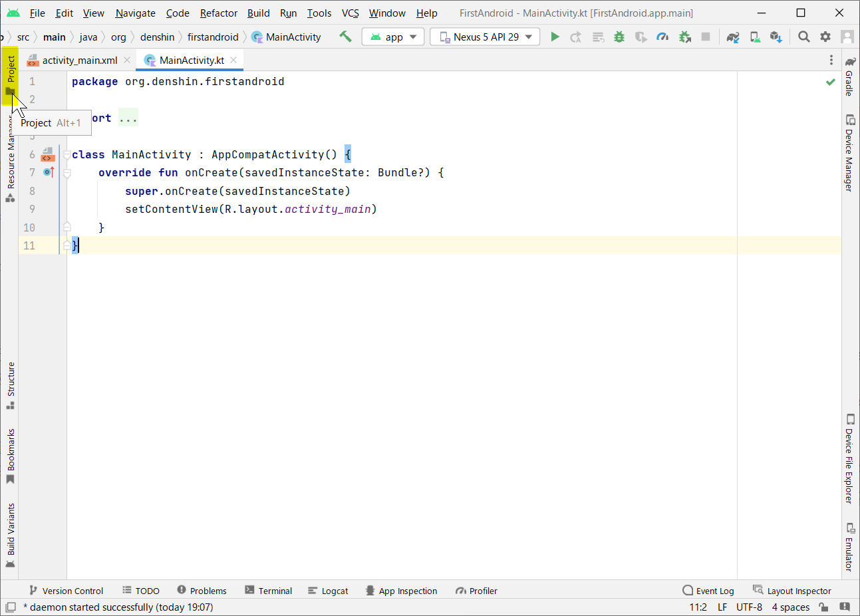The height and width of the screenshot is (616, 860).
Task: Show the Logcat panel
Action: (x=328, y=591)
